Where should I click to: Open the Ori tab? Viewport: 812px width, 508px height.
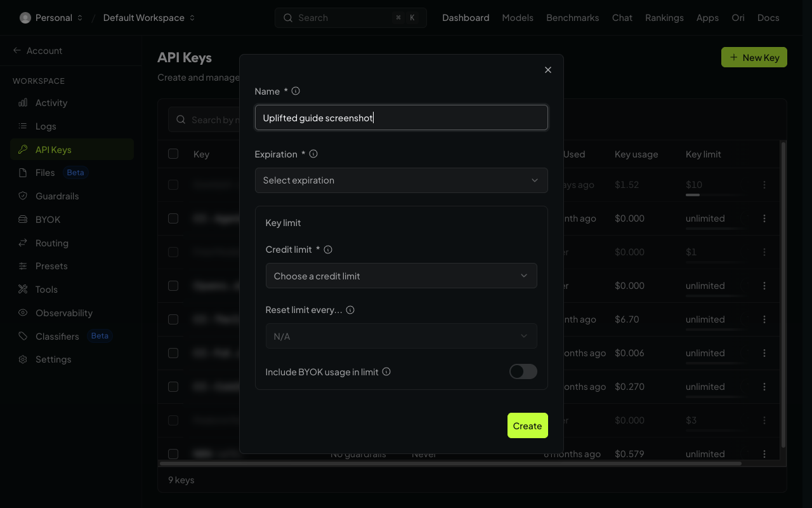tap(738, 18)
